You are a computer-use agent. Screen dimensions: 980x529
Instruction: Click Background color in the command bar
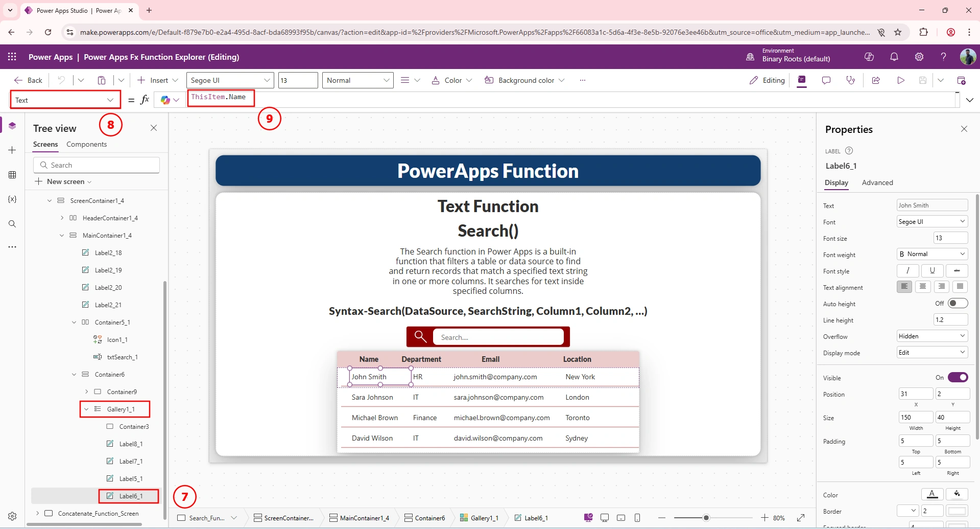[524, 80]
